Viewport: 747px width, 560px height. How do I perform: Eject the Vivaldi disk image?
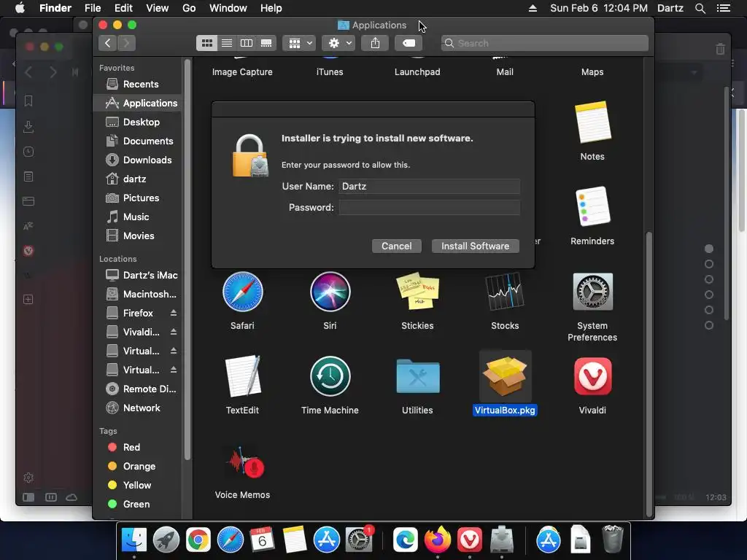[x=174, y=332]
